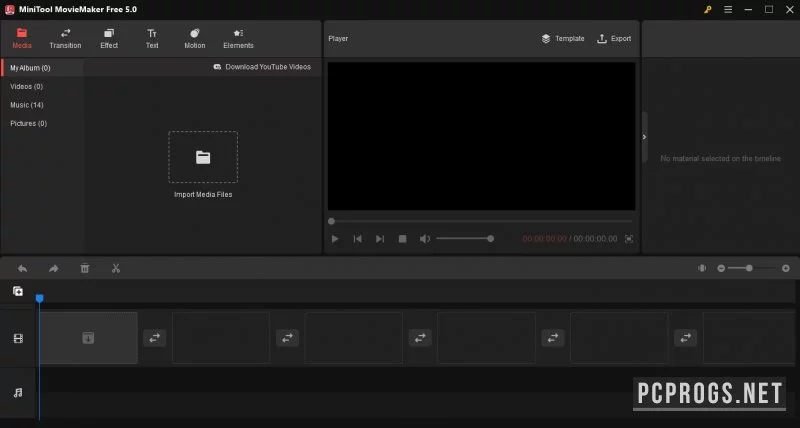The width and height of the screenshot is (800, 428).
Task: Click the scissors split tool
Action: click(x=116, y=268)
